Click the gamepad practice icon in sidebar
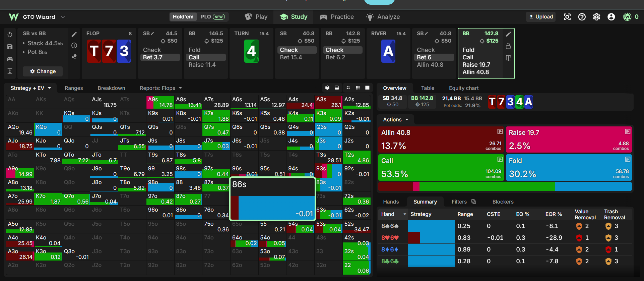Viewport: 644px width, 281px height. pos(10,59)
